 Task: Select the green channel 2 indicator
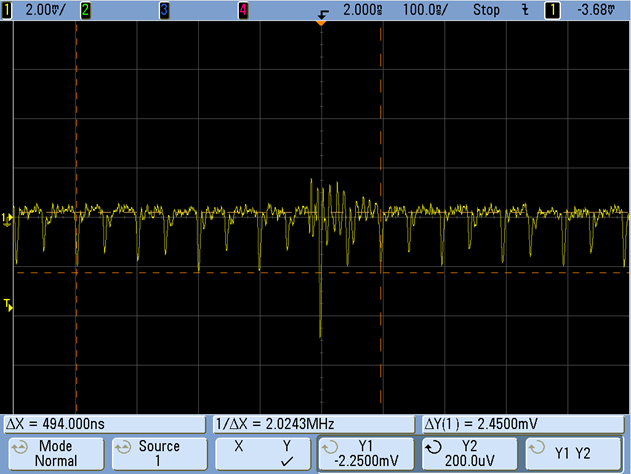(x=85, y=10)
